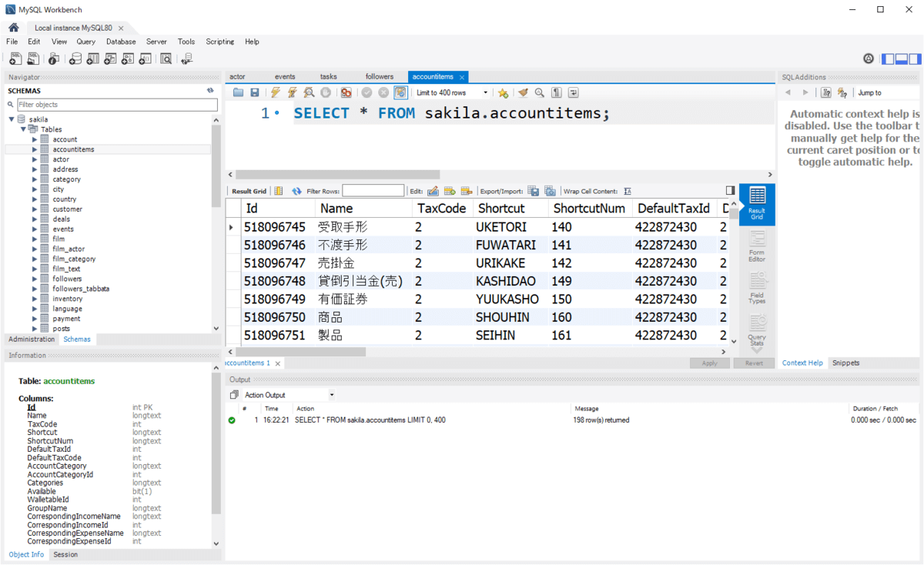Import records from external file icon
Image resolution: width=924 pixels, height=565 pixels.
(550, 191)
